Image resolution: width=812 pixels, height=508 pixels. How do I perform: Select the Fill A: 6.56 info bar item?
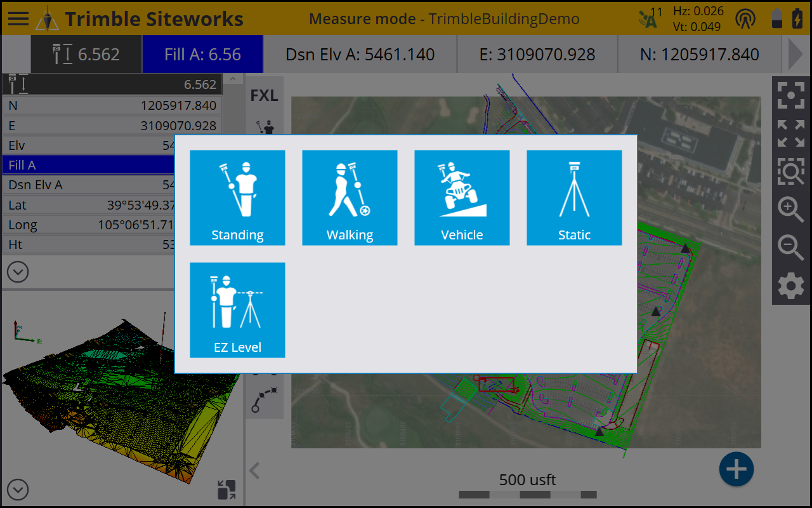(x=202, y=55)
